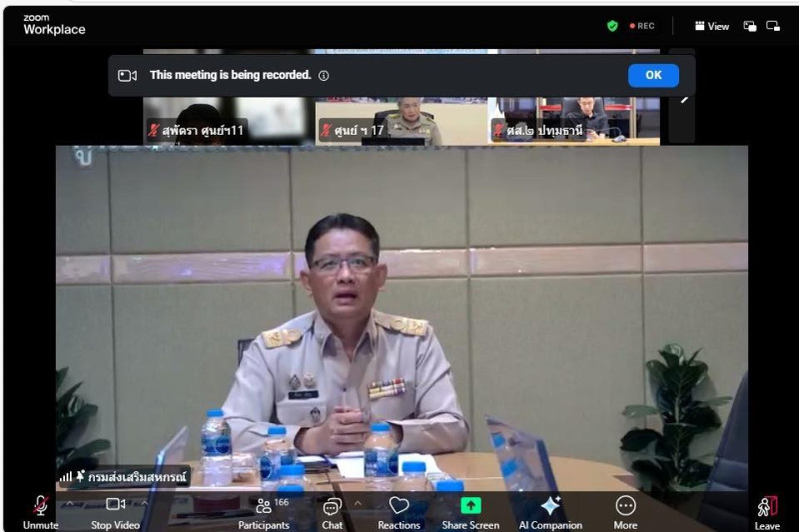Show next participants in gallery strip
This screenshot has height=532, width=799.
[x=684, y=98]
